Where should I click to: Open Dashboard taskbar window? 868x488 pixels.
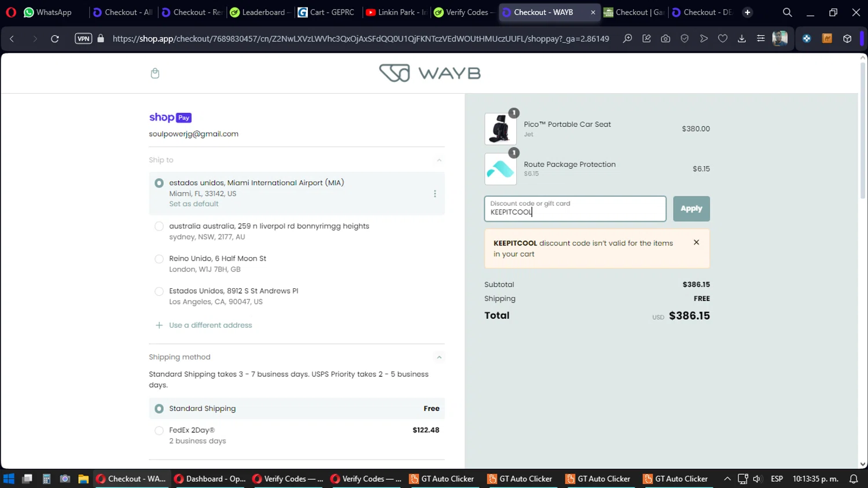click(211, 479)
